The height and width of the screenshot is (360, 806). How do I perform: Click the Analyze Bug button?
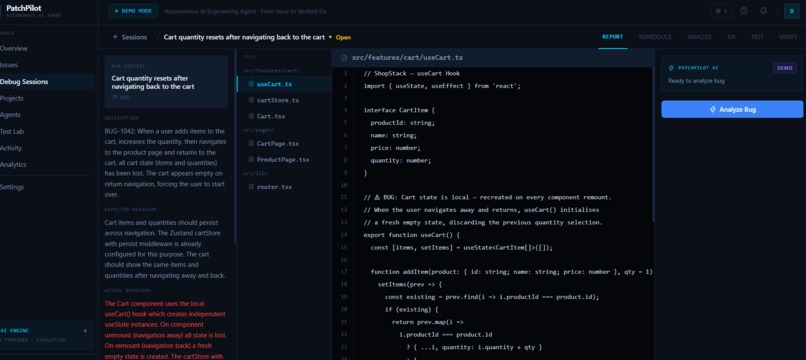coord(732,109)
